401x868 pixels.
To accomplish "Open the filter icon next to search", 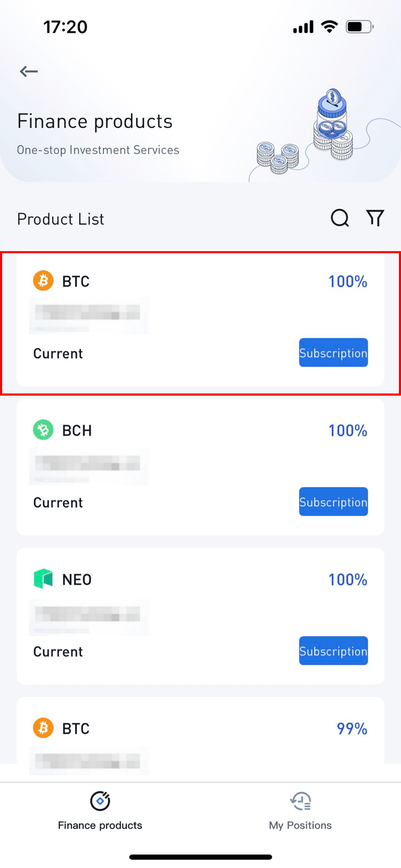I will 375,218.
